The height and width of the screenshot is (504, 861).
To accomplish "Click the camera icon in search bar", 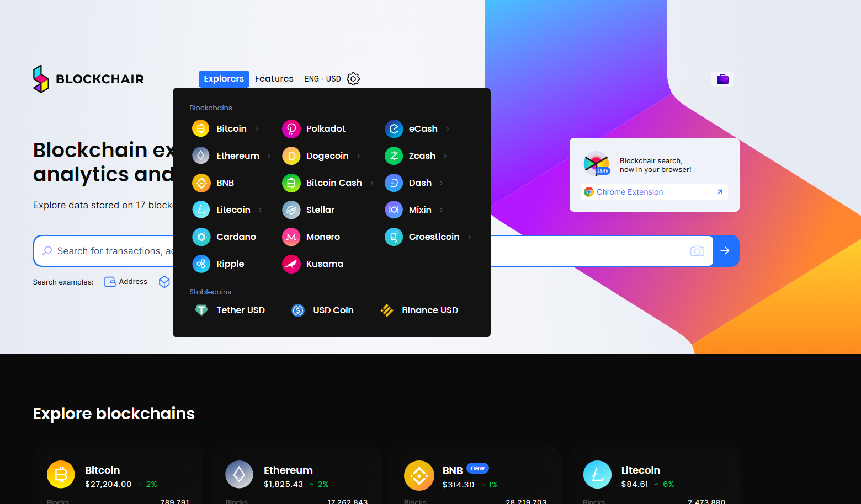I will 697,251.
